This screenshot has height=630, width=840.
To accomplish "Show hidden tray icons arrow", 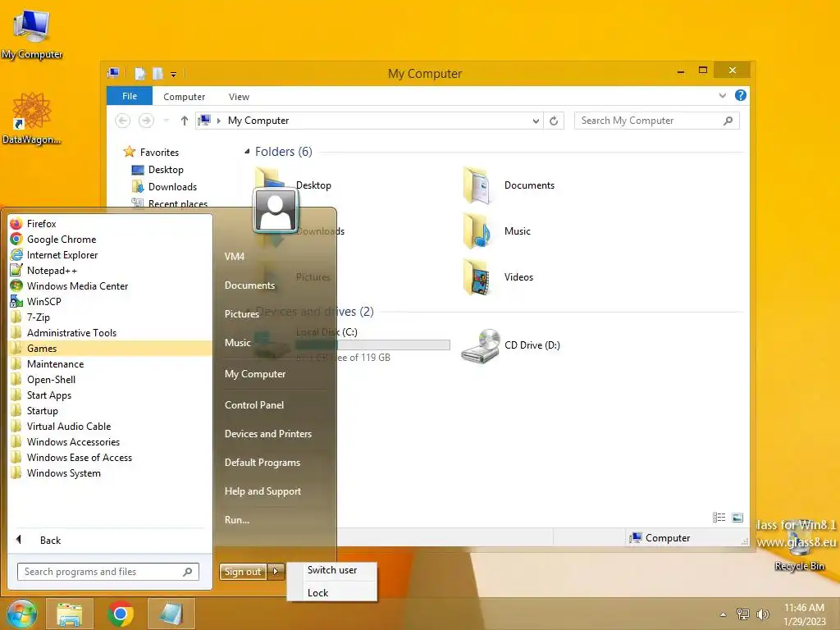I will pyautogui.click(x=724, y=614).
